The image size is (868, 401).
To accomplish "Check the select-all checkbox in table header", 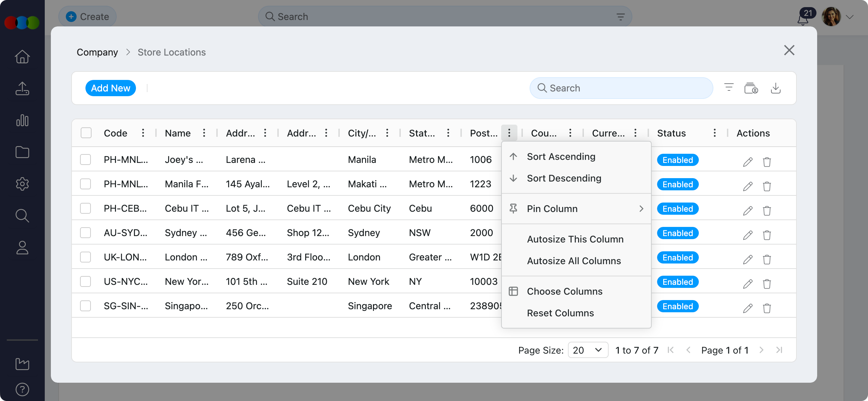I will click(86, 133).
